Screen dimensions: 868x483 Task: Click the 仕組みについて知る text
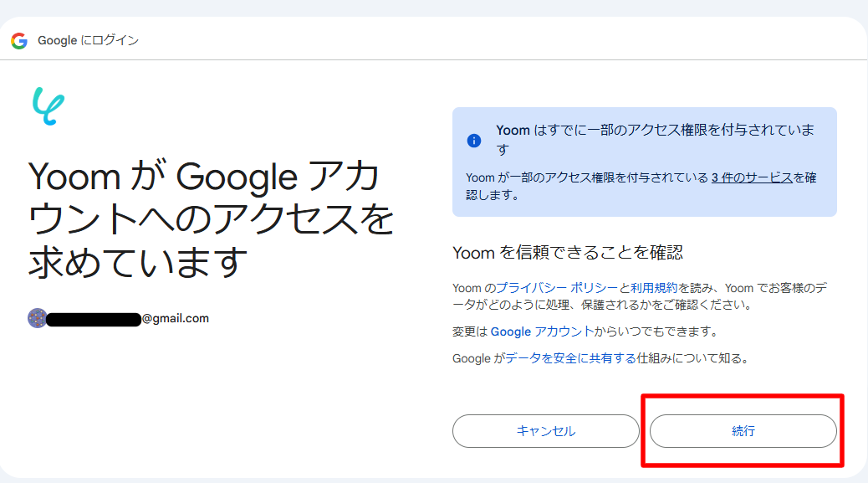[692, 358]
